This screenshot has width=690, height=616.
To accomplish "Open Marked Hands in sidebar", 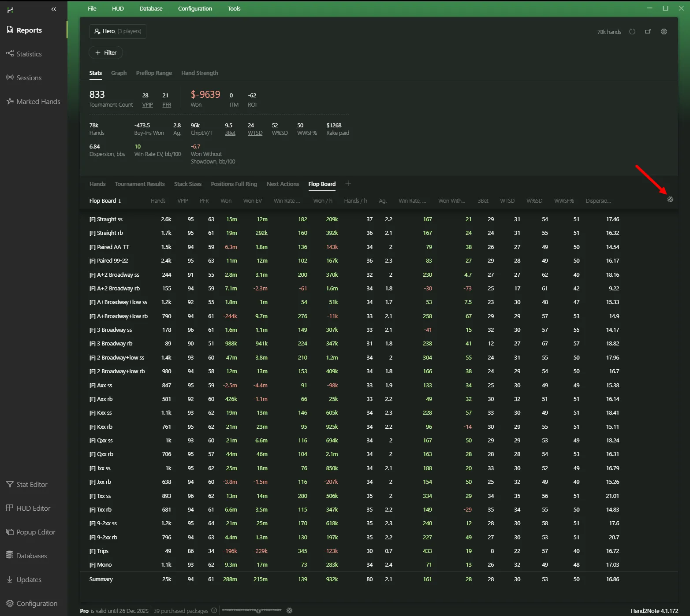I will [x=38, y=101].
